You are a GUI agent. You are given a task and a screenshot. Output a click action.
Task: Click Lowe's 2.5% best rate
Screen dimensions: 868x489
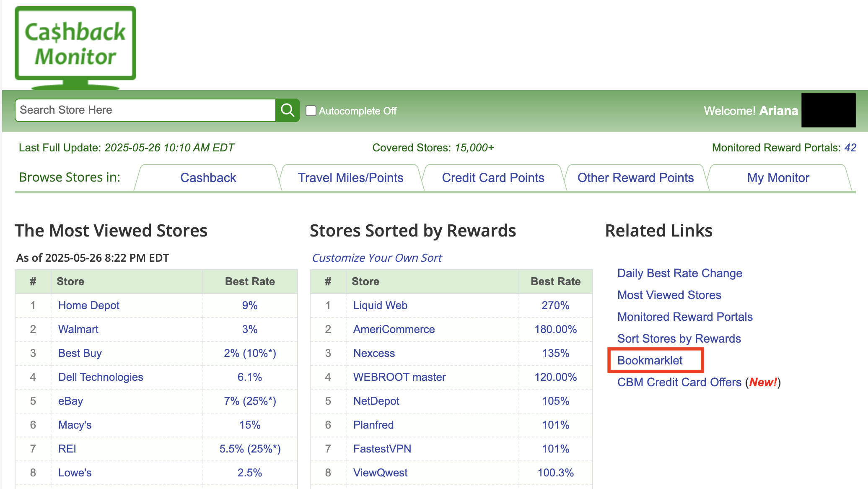pyautogui.click(x=250, y=473)
